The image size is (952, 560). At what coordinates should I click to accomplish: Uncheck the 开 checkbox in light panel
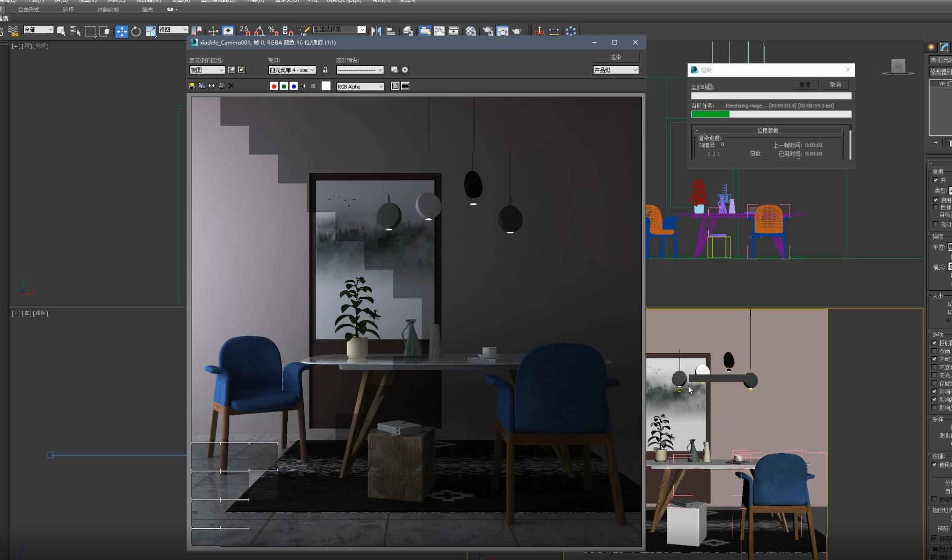[x=935, y=180]
